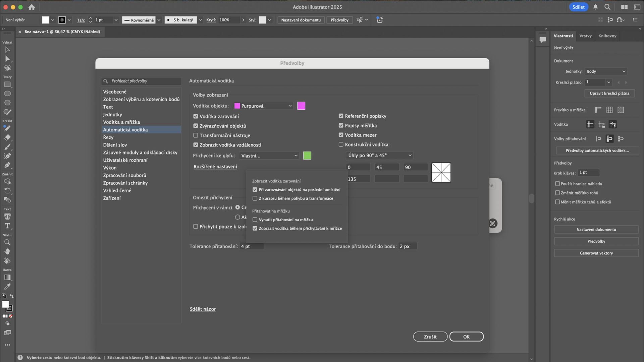
Task: Click the Zrušit button
Action: [x=430, y=337]
